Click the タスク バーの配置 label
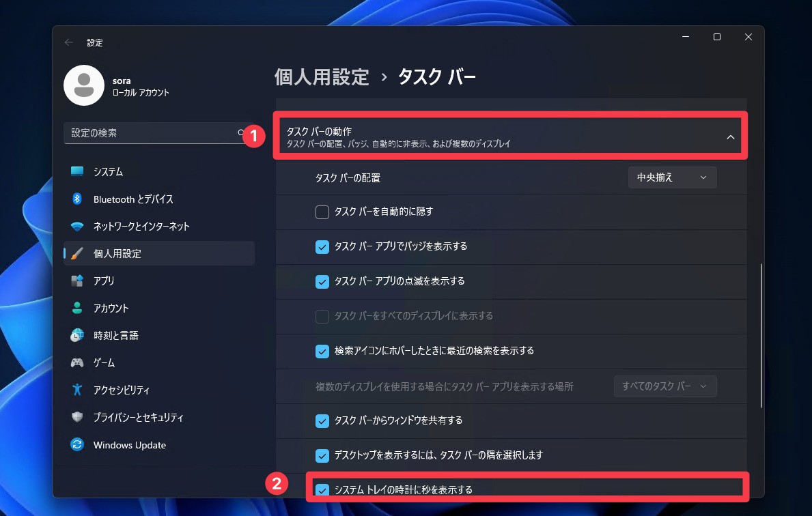The width and height of the screenshot is (812, 516). pos(348,178)
